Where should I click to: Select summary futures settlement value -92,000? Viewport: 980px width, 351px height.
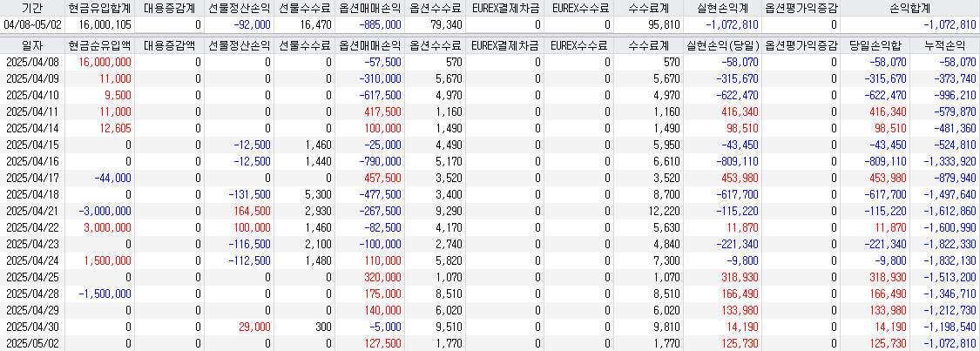point(240,25)
